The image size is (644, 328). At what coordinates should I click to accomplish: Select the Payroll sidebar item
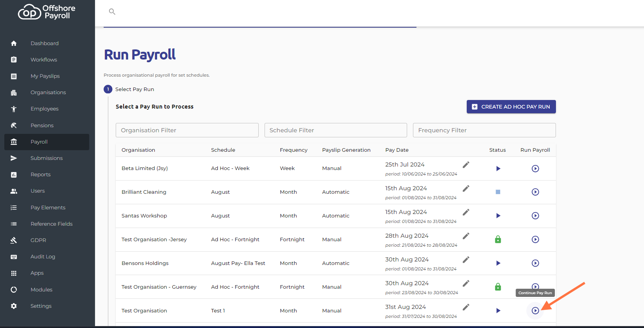point(47,142)
